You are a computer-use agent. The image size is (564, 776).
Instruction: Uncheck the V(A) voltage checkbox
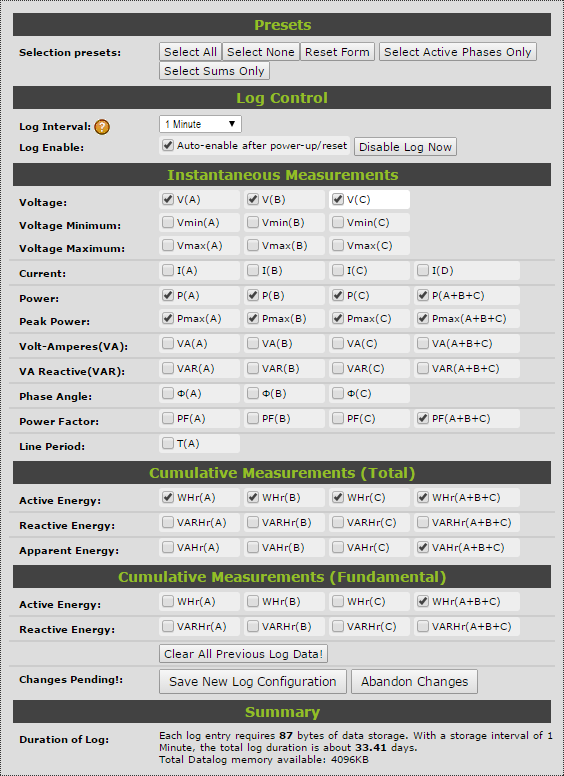tap(168, 199)
